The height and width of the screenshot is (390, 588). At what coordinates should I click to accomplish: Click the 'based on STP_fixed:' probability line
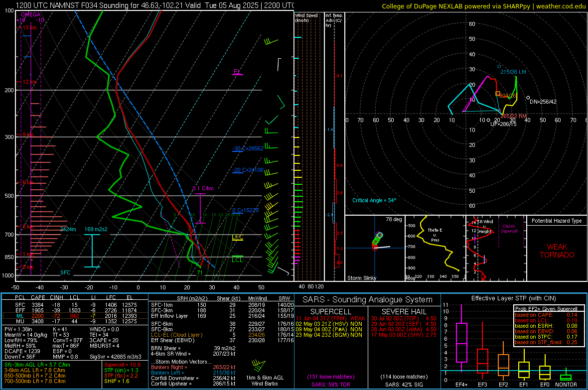click(546, 342)
